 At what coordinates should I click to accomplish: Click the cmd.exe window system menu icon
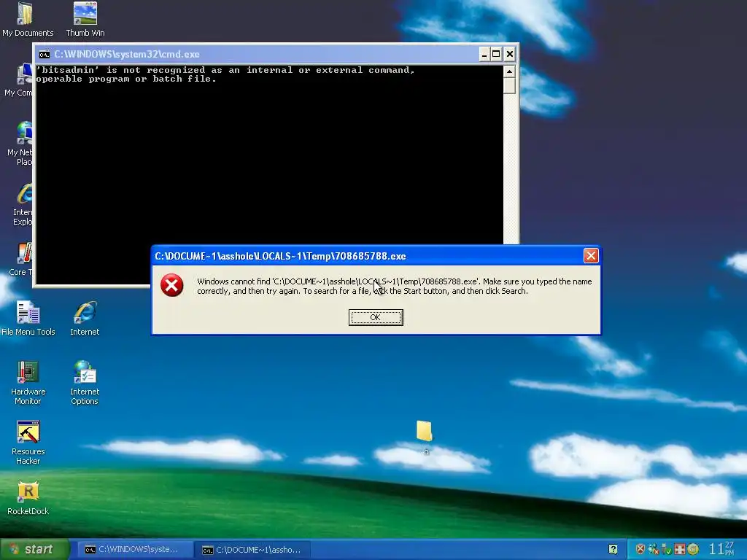(44, 54)
